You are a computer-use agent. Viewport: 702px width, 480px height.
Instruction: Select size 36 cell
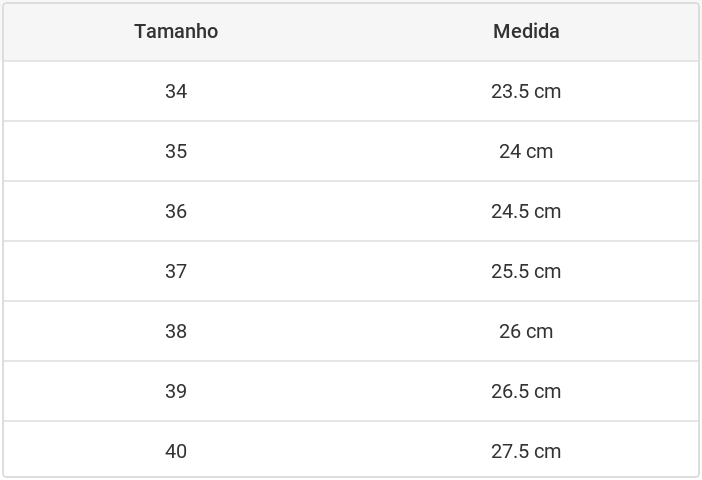click(176, 211)
